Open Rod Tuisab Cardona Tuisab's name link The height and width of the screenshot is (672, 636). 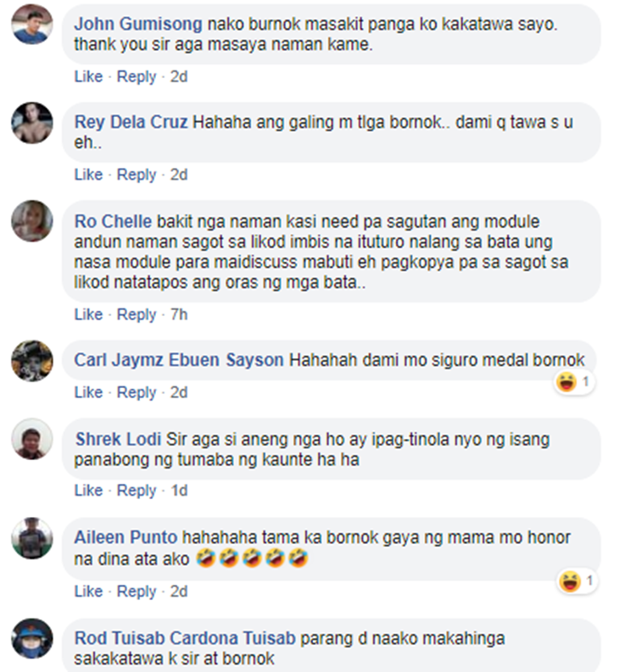[185, 638]
